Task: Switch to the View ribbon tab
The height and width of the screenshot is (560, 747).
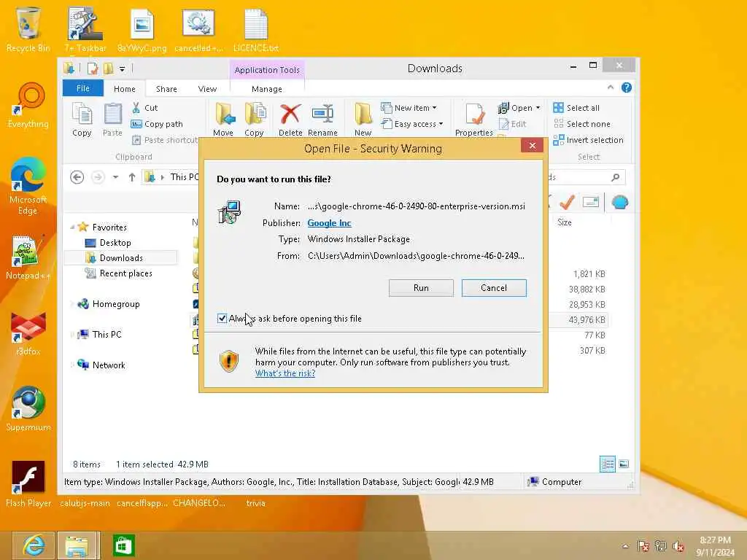Action: (x=207, y=89)
